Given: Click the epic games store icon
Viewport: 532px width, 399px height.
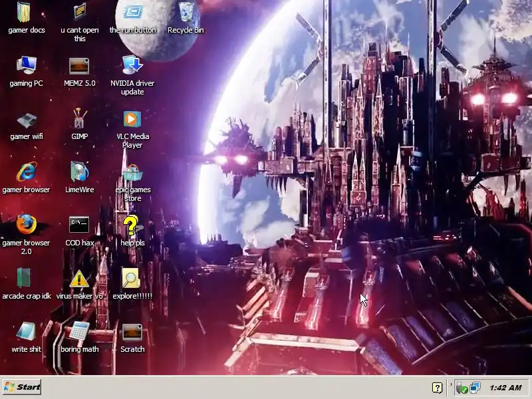Looking at the screenshot, I should pyautogui.click(x=132, y=172).
